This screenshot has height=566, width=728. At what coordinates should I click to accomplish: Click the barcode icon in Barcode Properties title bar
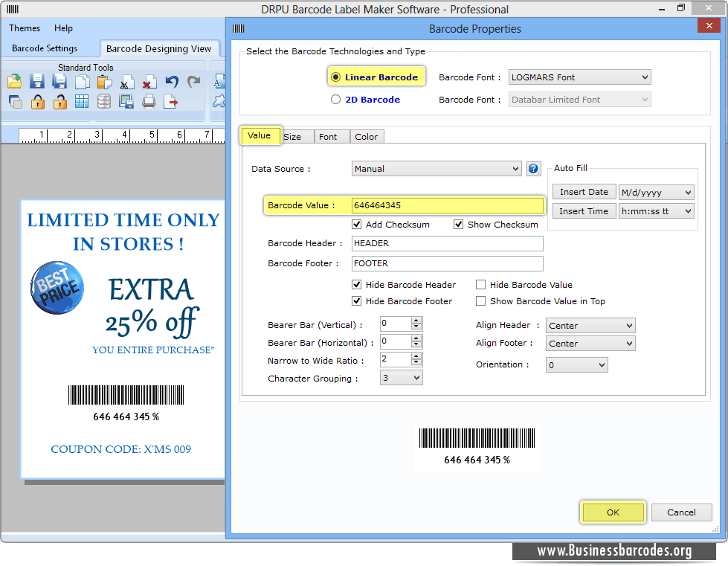coord(239,29)
